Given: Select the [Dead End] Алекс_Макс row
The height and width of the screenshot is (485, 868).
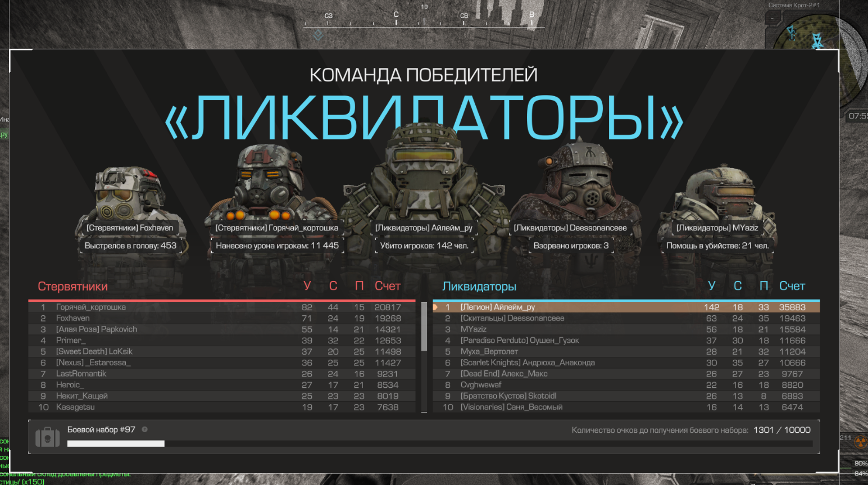Looking at the screenshot, I should pyautogui.click(x=626, y=374).
